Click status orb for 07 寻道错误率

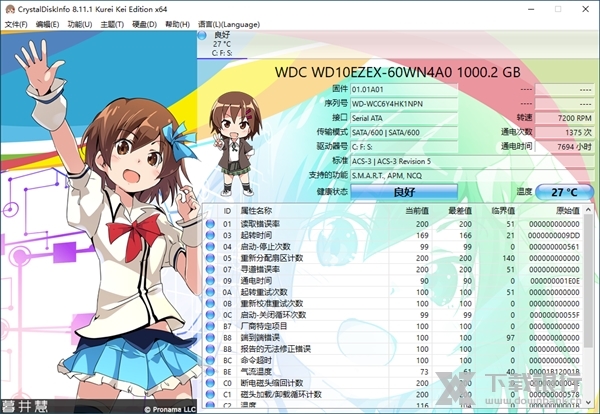click(210, 269)
